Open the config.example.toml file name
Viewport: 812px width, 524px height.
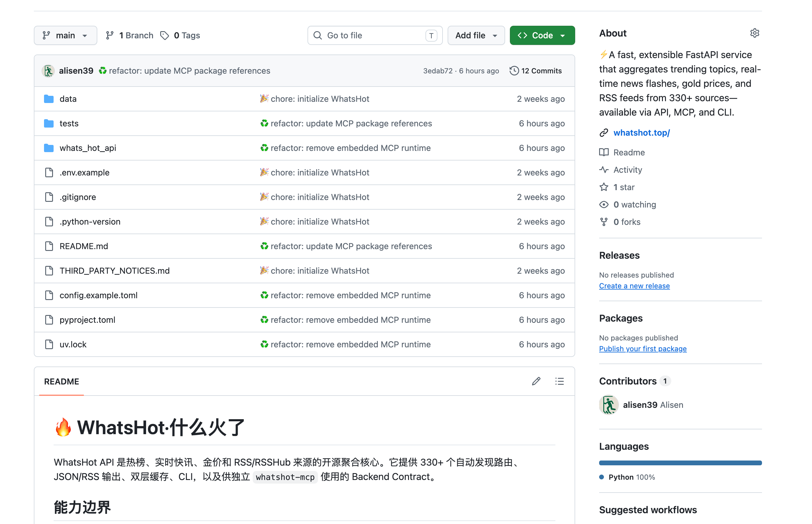[99, 295]
